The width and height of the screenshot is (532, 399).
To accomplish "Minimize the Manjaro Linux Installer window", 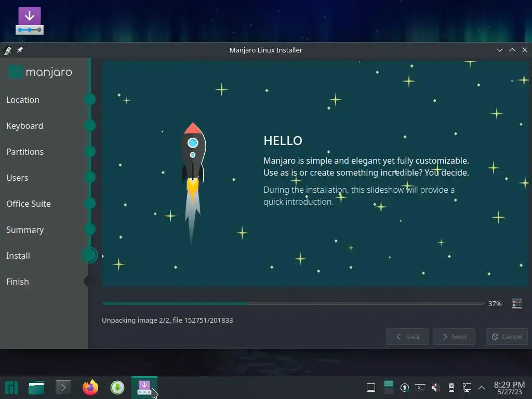I will 499,50.
